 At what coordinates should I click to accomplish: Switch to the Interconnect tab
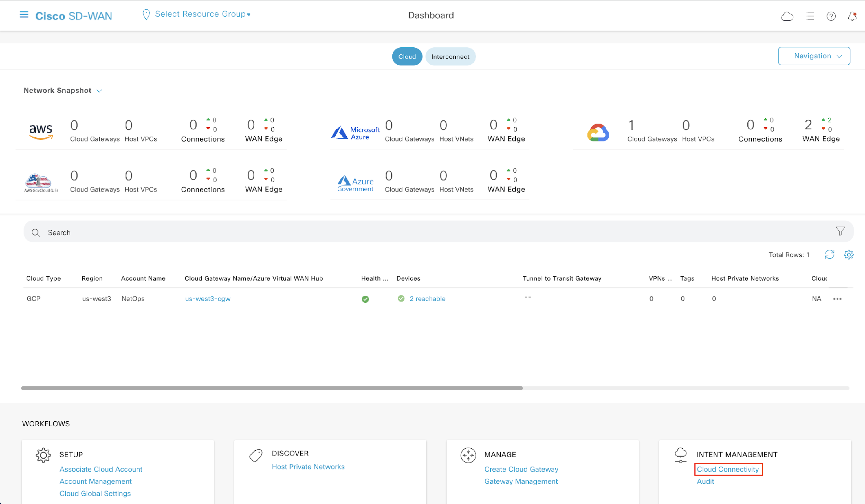[450, 56]
